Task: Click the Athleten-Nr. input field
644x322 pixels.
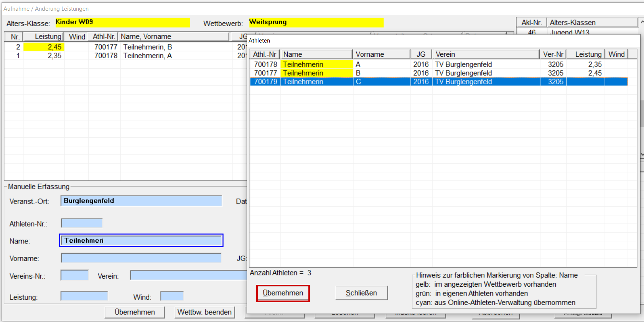Action: (82, 223)
